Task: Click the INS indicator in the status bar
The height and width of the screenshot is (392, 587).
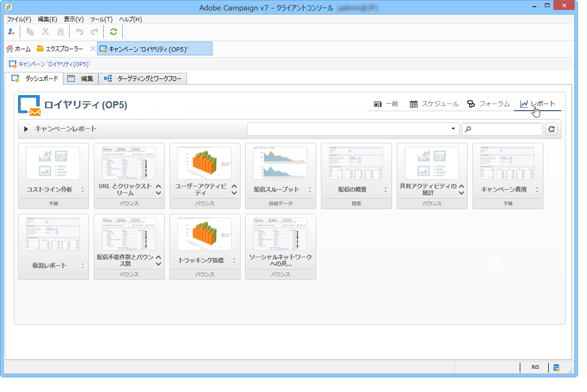Action: [535, 367]
